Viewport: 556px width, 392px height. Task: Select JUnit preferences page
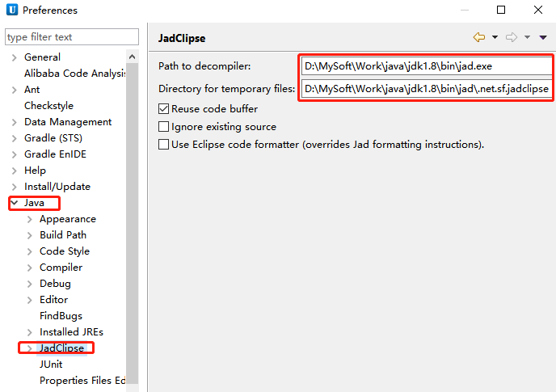coord(51,365)
